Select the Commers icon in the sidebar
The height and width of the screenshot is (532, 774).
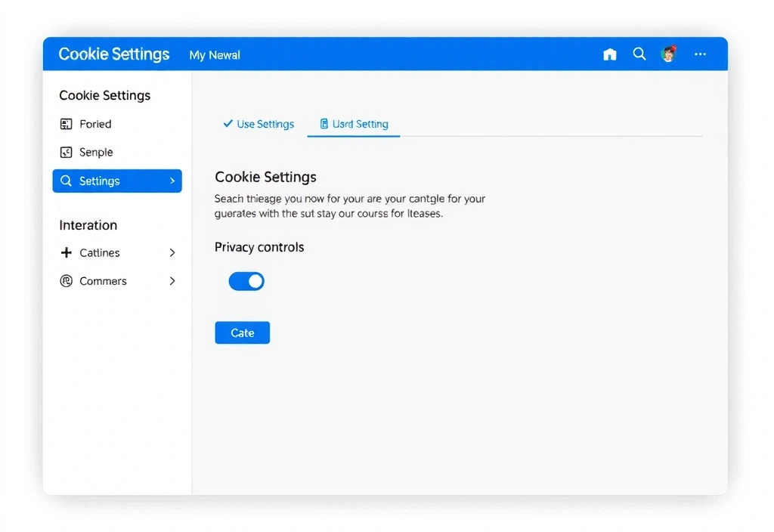(x=66, y=280)
